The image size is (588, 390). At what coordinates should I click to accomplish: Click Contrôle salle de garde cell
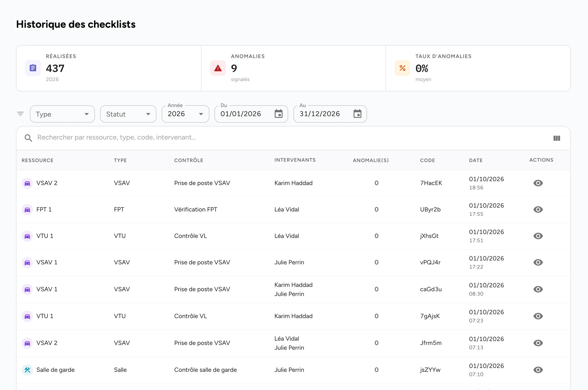click(x=205, y=370)
